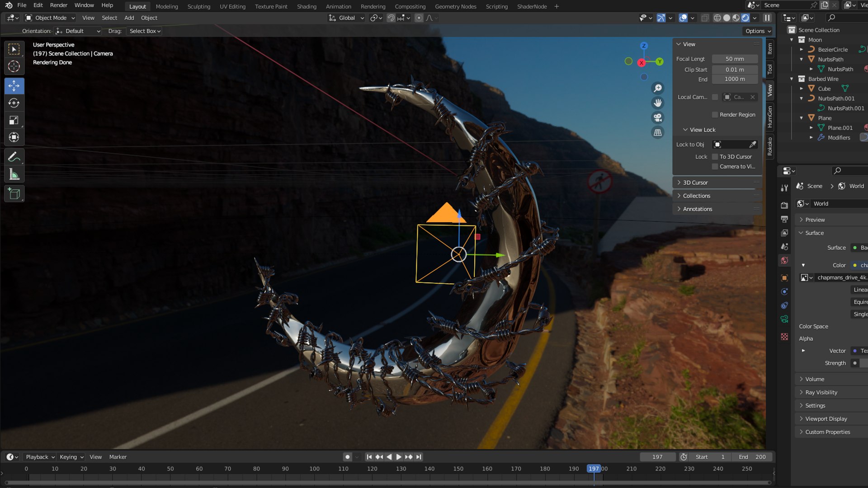Activate the Transform tool

pos(14,137)
